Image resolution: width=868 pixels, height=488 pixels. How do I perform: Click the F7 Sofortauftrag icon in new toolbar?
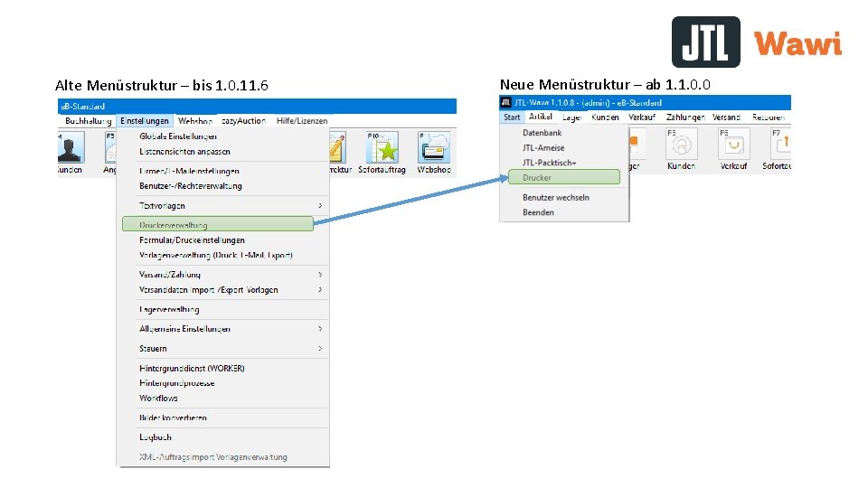click(780, 144)
